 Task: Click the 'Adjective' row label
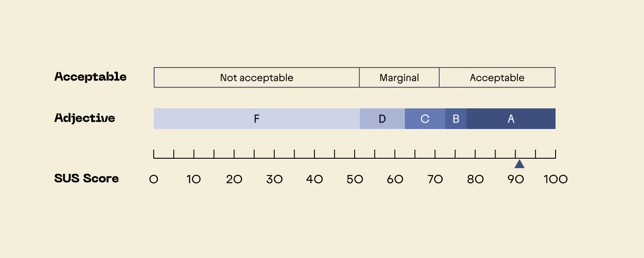point(85,118)
